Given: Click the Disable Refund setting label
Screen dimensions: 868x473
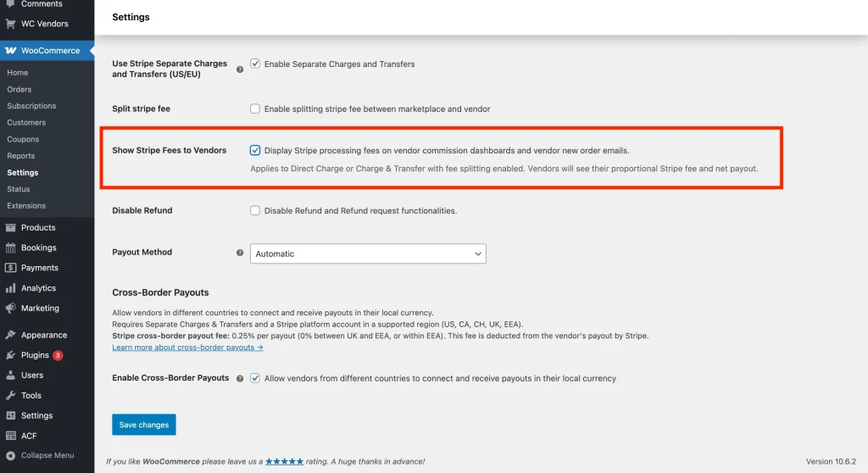Looking at the screenshot, I should click(142, 210).
